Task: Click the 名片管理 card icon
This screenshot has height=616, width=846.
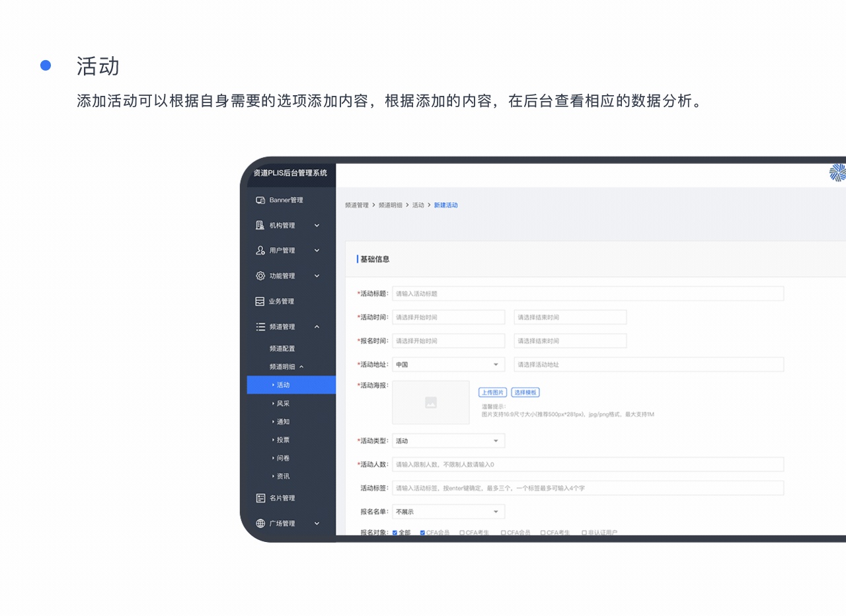Action: pyautogui.click(x=260, y=498)
